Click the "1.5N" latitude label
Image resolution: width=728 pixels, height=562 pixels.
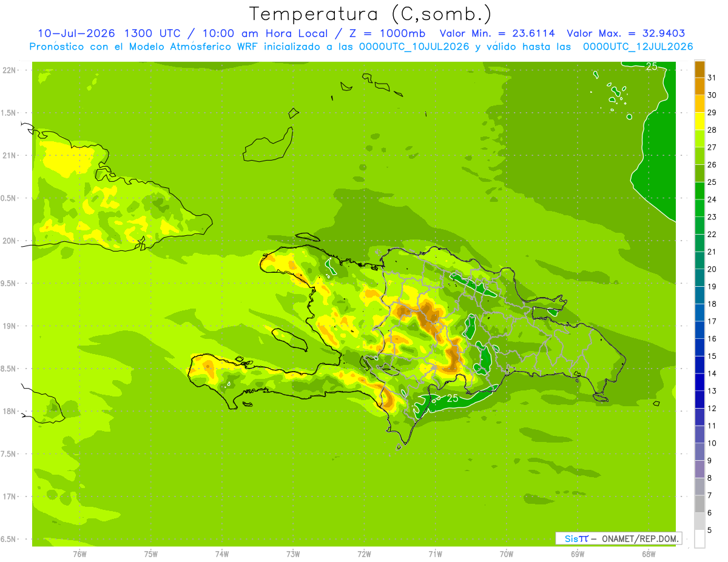pyautogui.click(x=9, y=113)
